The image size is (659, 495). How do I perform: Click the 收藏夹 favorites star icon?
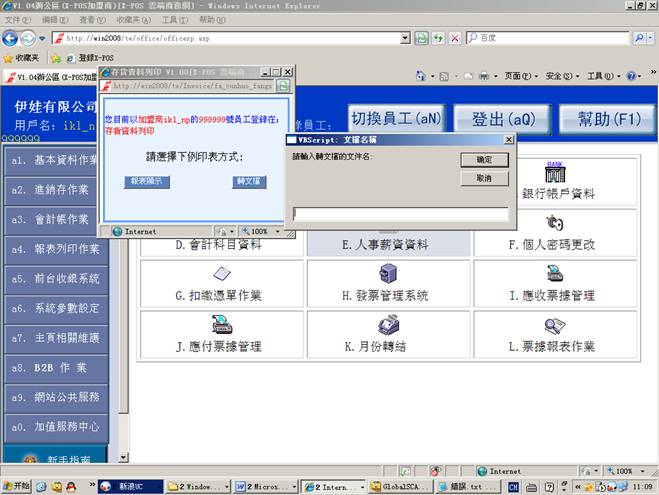click(x=8, y=58)
